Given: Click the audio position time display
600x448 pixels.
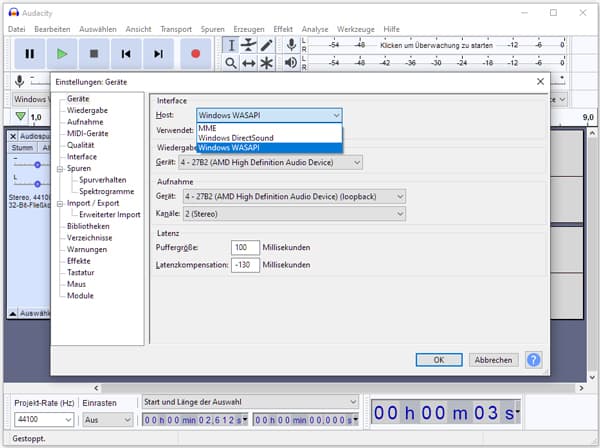Looking at the screenshot, I should pos(445,413).
